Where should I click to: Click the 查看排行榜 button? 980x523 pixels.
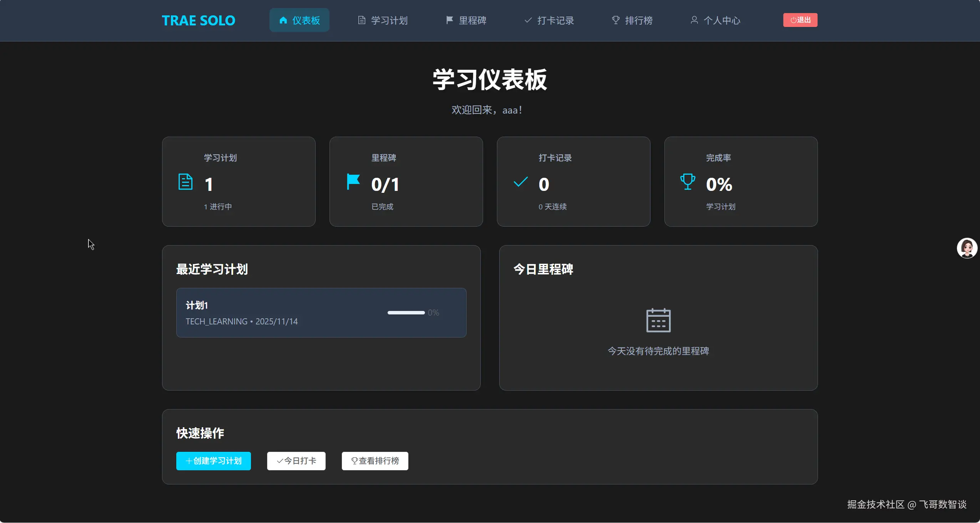click(x=375, y=461)
